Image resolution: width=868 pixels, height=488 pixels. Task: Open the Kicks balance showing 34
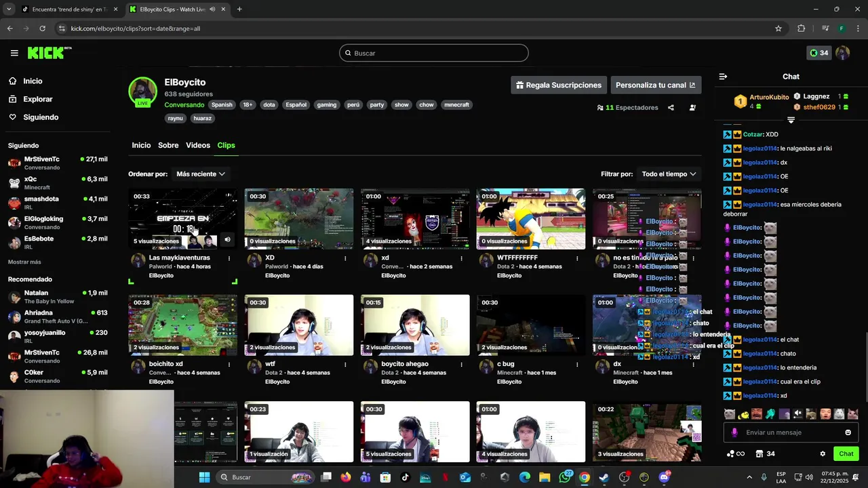819,53
